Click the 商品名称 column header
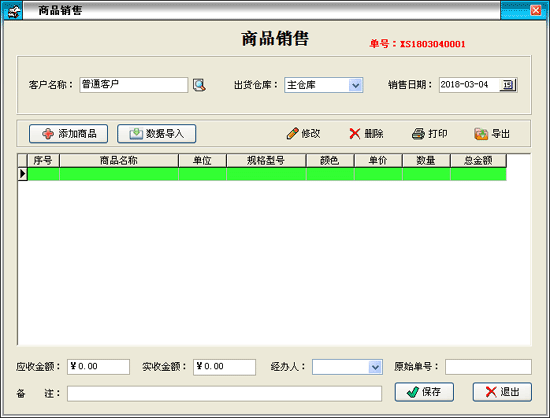The height and width of the screenshot is (418, 550). pyautogui.click(x=119, y=161)
